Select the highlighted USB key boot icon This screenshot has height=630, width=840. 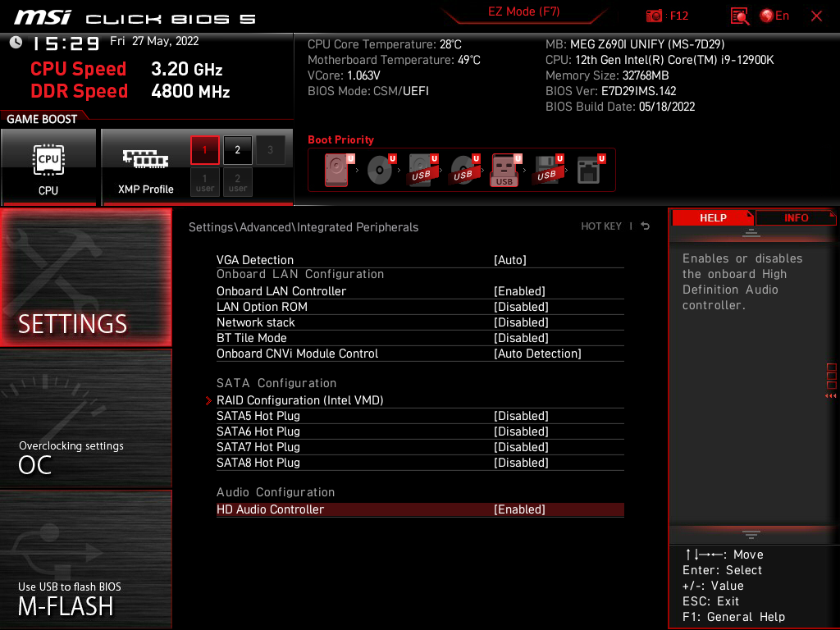coord(505,170)
